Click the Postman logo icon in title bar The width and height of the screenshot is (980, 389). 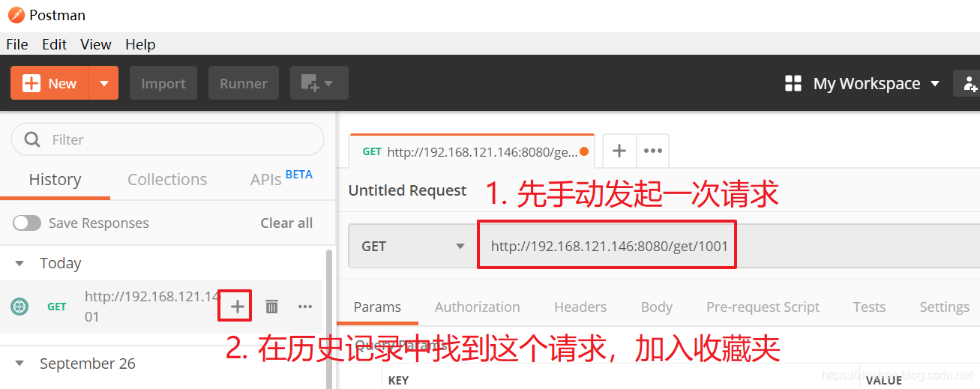tap(16, 15)
